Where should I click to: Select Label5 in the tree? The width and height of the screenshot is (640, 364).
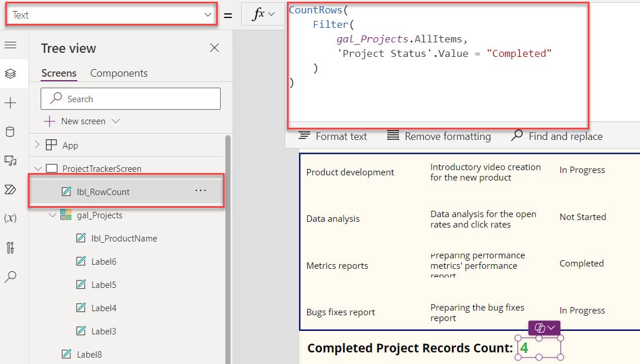point(104,285)
